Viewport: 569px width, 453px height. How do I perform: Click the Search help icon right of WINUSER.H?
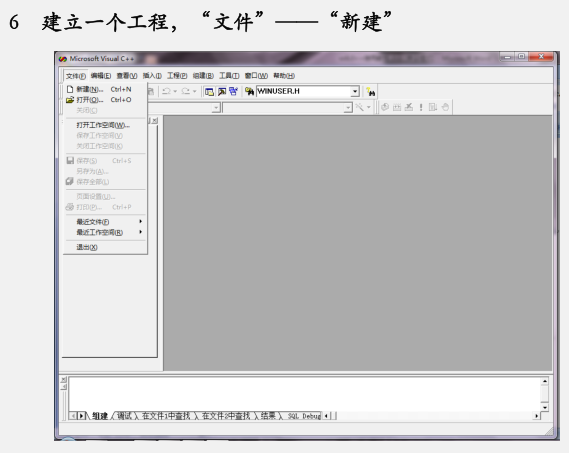pyautogui.click(x=371, y=92)
